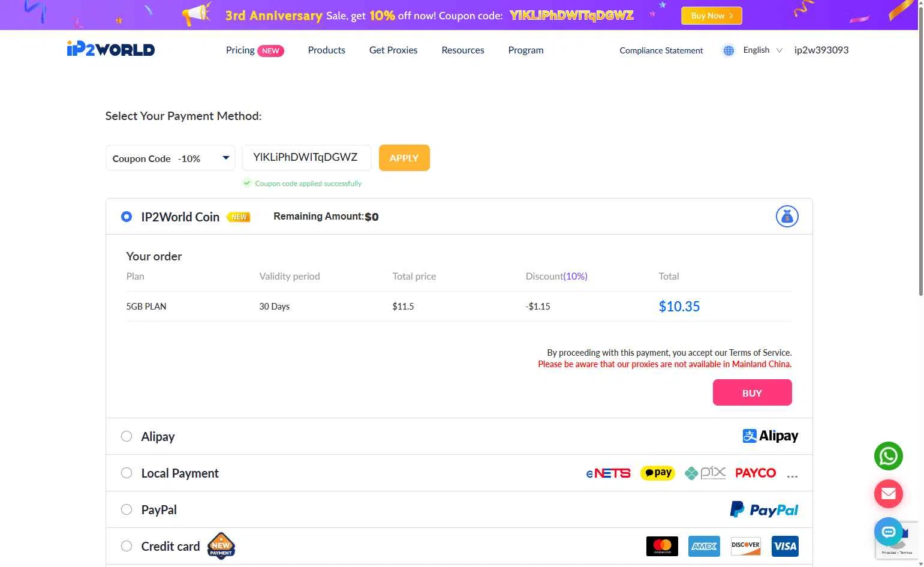
Task: Click the Discover card logo
Action: (x=746, y=546)
